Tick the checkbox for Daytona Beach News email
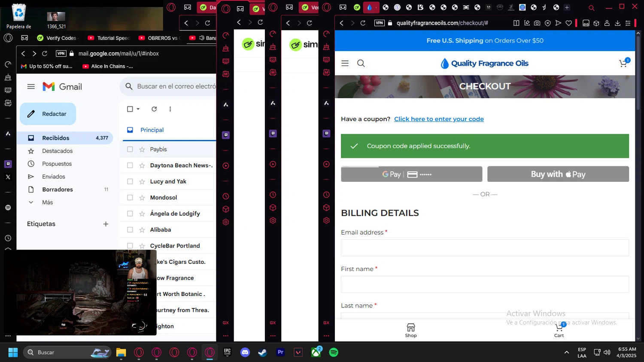644x362 pixels. click(130, 166)
